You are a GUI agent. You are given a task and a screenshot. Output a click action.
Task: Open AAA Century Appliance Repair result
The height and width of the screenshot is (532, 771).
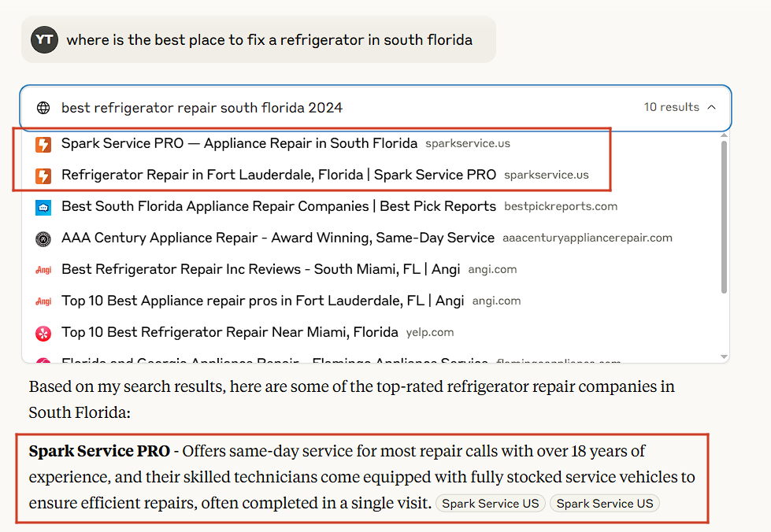[278, 238]
